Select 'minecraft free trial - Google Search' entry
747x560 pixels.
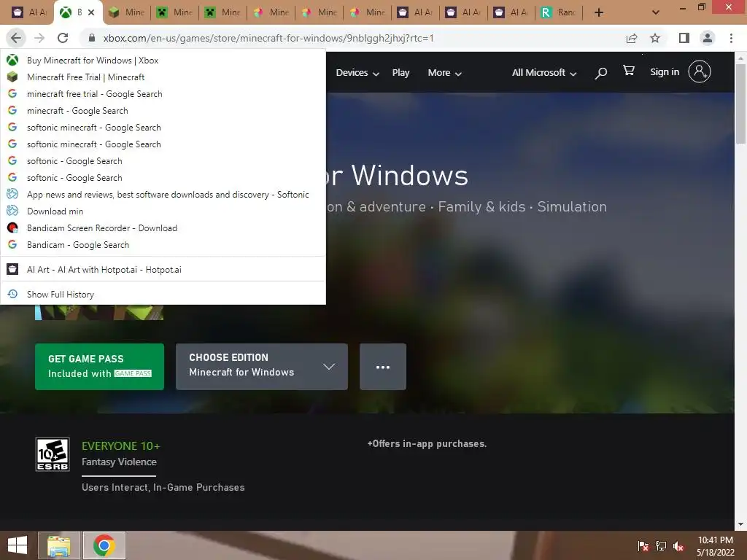(x=163, y=94)
